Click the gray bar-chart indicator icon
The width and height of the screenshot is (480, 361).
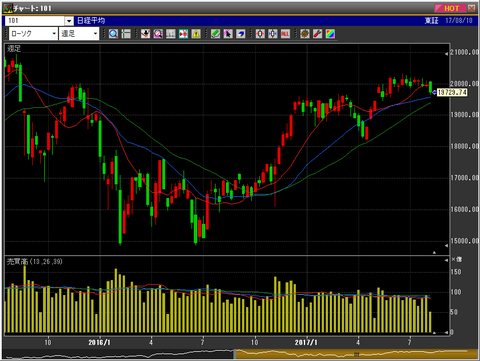(x=171, y=34)
